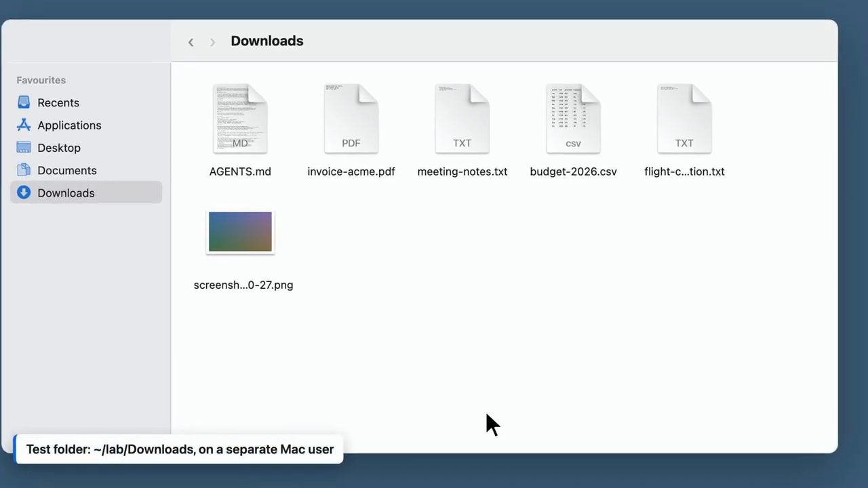Select the flight-c...tion.txt file icon

(684, 119)
